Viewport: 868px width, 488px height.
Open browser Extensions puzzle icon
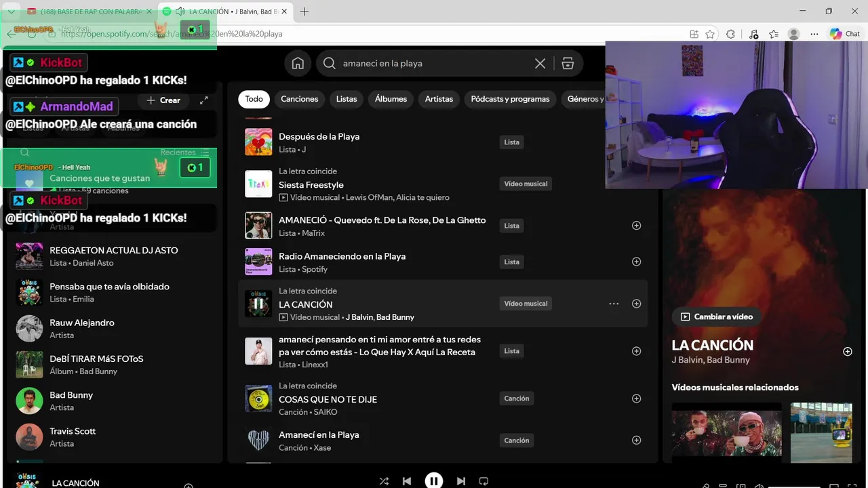[x=730, y=34]
